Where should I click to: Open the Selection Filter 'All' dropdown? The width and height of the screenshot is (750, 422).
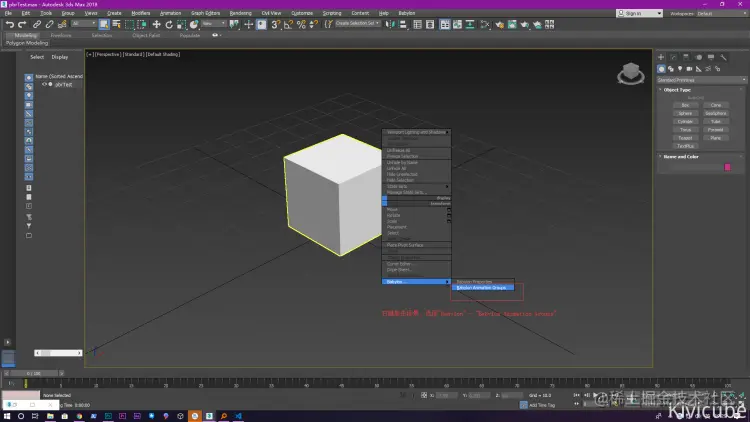click(84, 23)
